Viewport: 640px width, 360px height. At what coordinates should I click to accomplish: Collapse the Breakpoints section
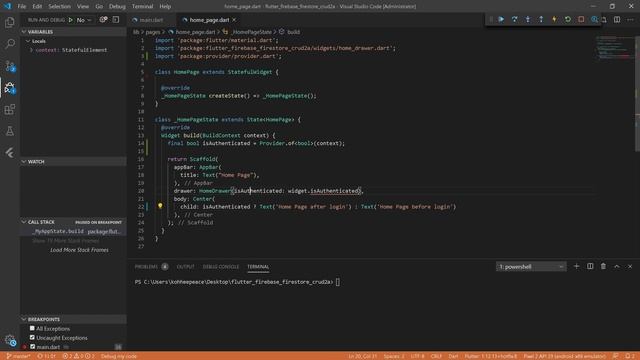point(24,319)
